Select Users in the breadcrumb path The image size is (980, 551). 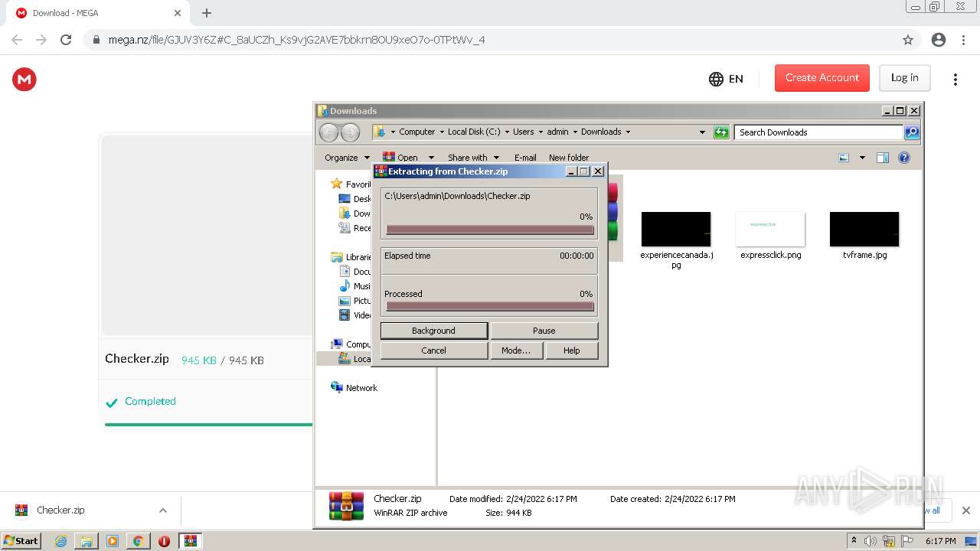coord(524,132)
